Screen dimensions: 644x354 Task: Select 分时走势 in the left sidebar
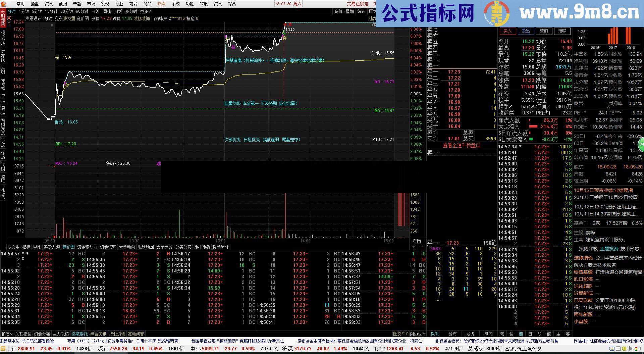point(3,18)
